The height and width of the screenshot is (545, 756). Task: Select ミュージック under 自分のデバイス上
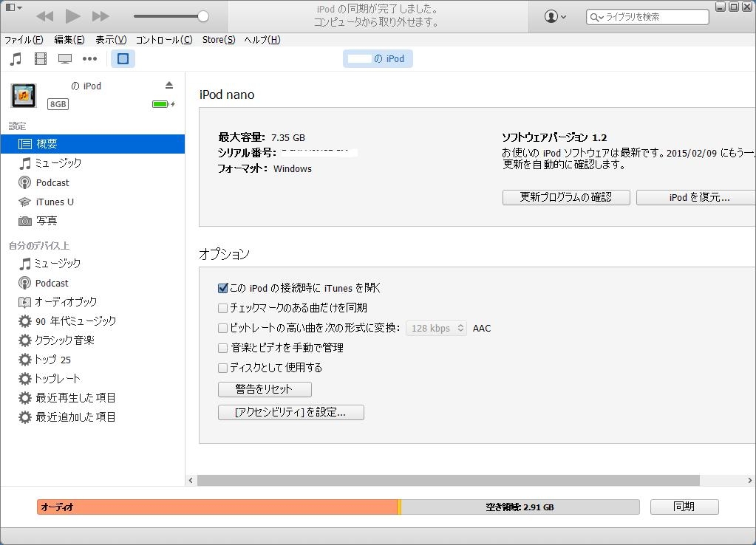[x=92, y=264]
